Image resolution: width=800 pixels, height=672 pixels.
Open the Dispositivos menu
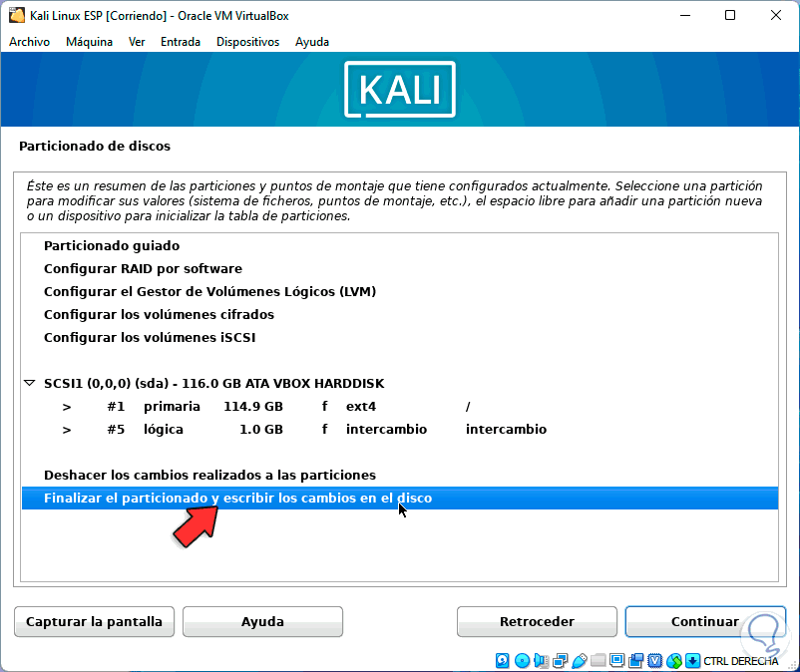point(248,42)
